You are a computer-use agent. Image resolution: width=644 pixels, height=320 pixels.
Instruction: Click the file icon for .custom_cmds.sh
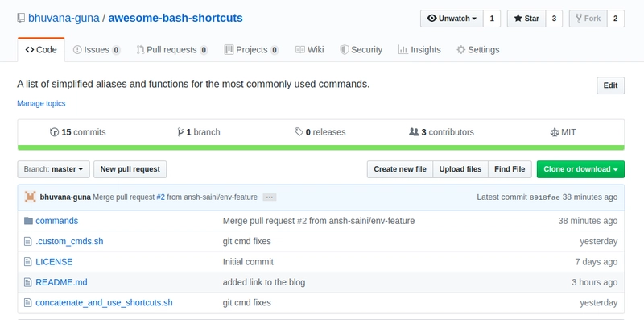click(x=27, y=242)
